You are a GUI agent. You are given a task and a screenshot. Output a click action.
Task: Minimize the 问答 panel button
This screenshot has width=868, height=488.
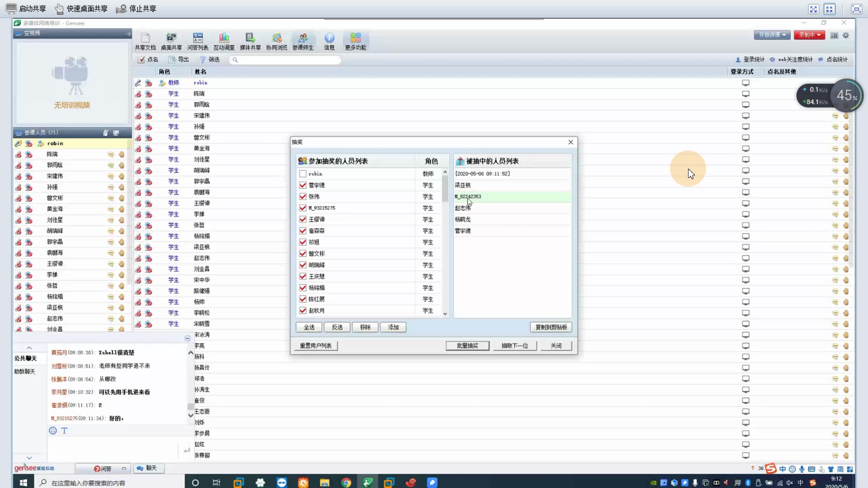(x=124, y=469)
